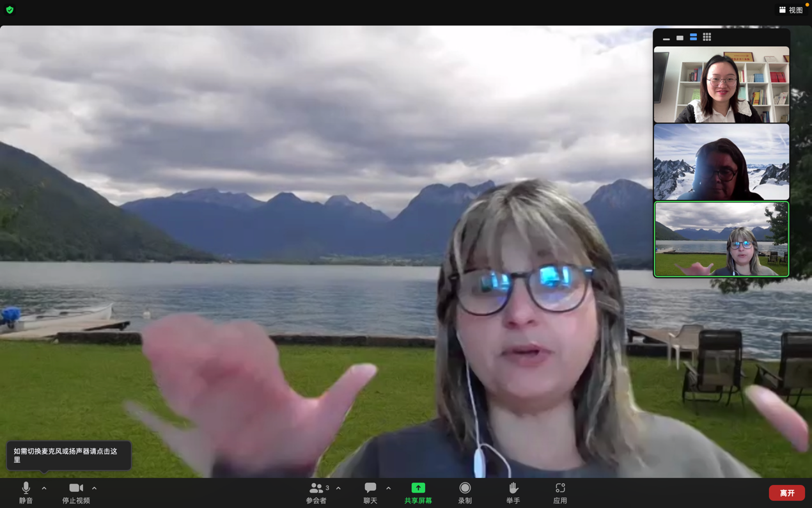Select the thumbnail with the snowy mountain background
Viewport: 812px width, 508px height.
(x=721, y=162)
